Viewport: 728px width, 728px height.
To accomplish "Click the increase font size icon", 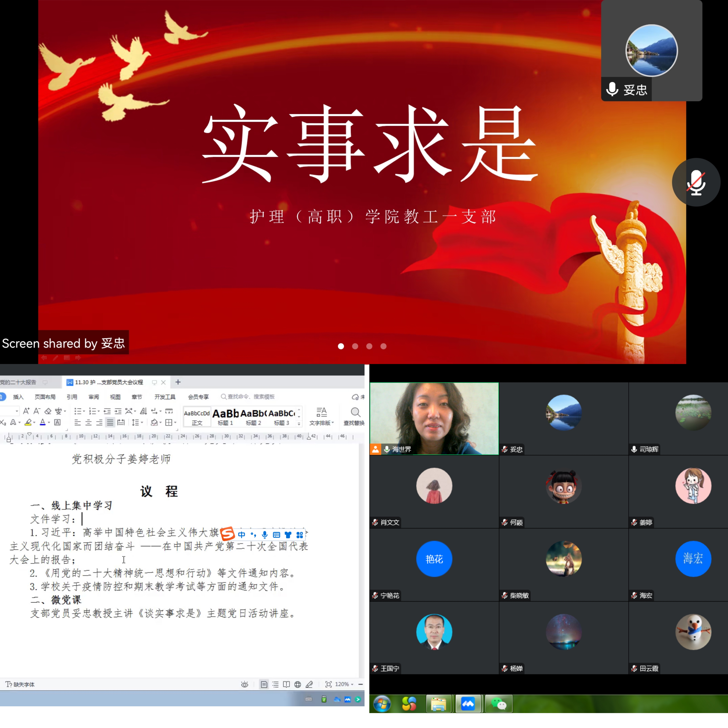I will pyautogui.click(x=26, y=411).
